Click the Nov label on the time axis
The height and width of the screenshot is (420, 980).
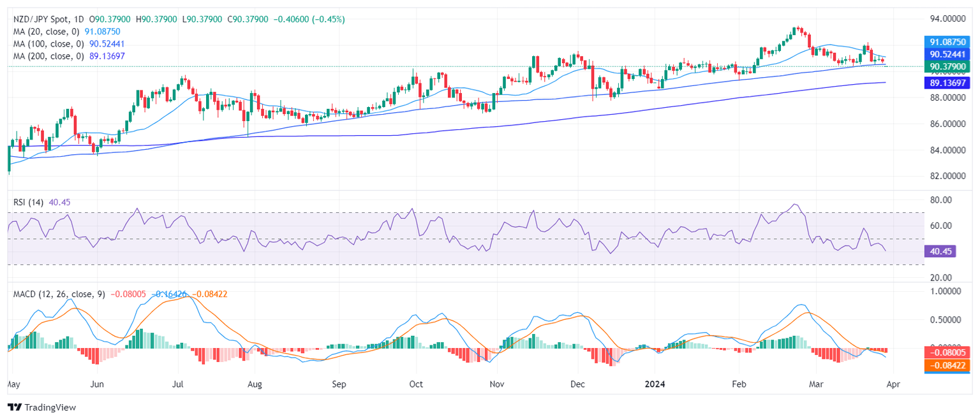496,385
